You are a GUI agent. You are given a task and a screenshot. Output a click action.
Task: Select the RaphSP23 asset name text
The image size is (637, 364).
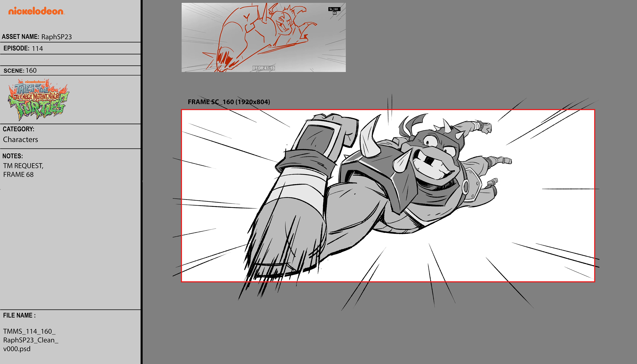(x=57, y=37)
